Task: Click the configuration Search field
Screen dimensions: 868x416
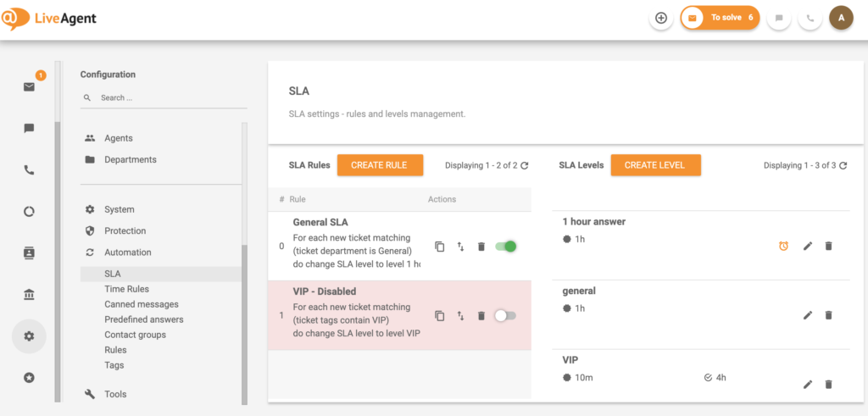Action: pos(170,98)
